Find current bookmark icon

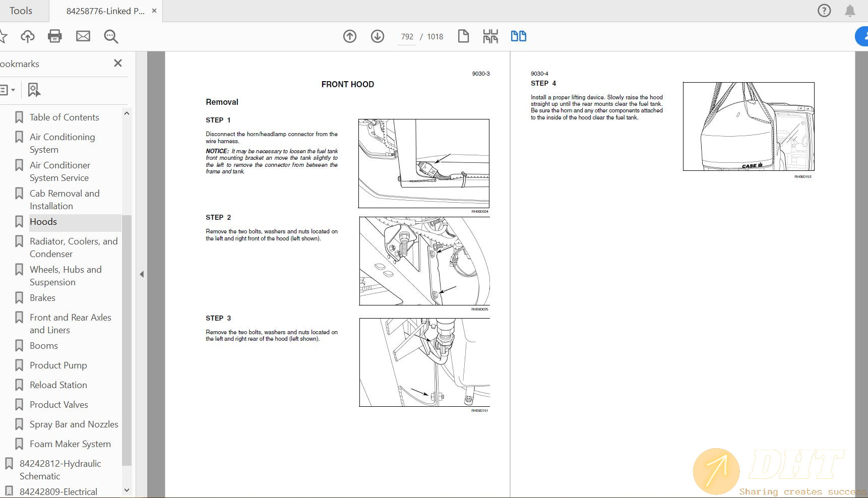(x=34, y=90)
